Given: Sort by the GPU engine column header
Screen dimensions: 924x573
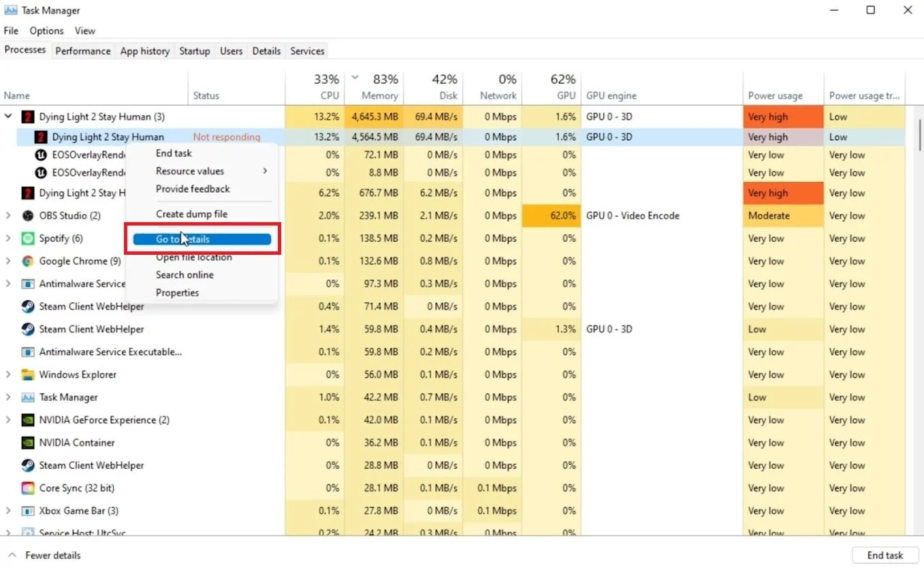Looking at the screenshot, I should coord(662,87).
